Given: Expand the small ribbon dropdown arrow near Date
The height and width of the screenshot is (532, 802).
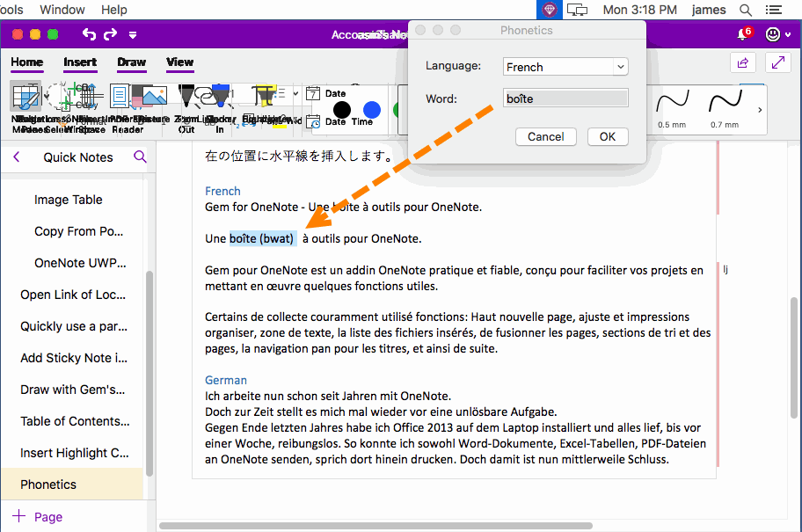Looking at the screenshot, I should (295, 93).
